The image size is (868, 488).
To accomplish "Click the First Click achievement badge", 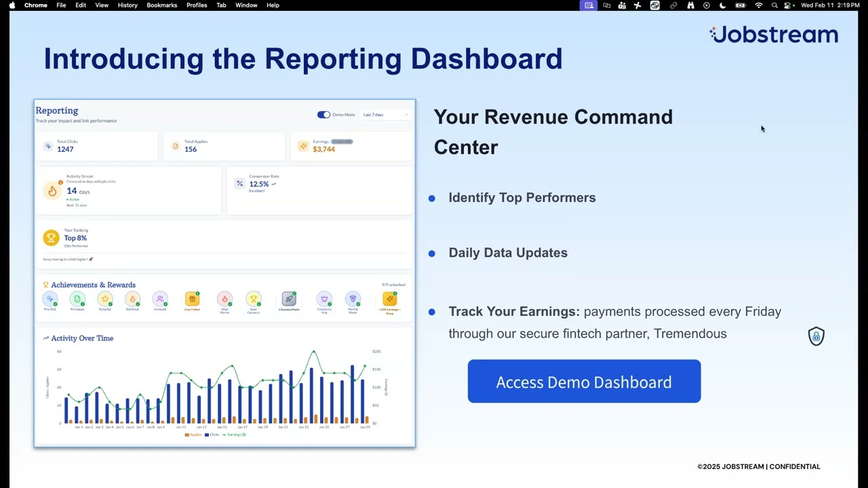I will tap(50, 299).
